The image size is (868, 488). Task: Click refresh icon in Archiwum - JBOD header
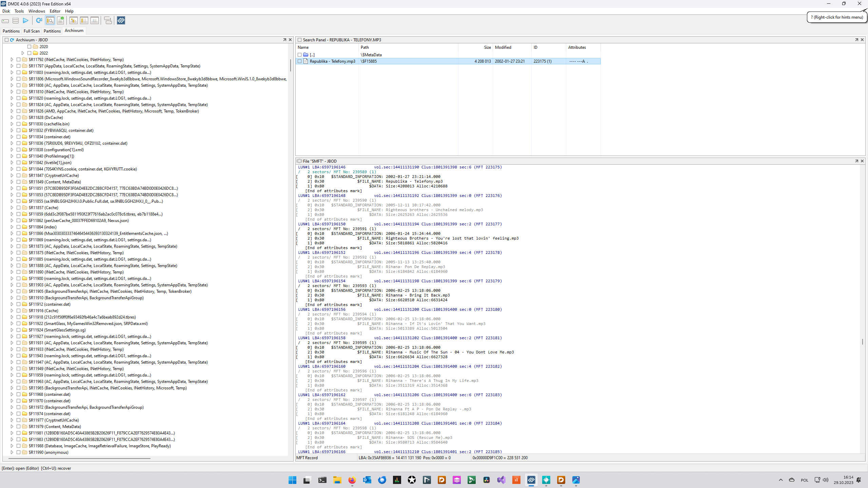tap(12, 40)
